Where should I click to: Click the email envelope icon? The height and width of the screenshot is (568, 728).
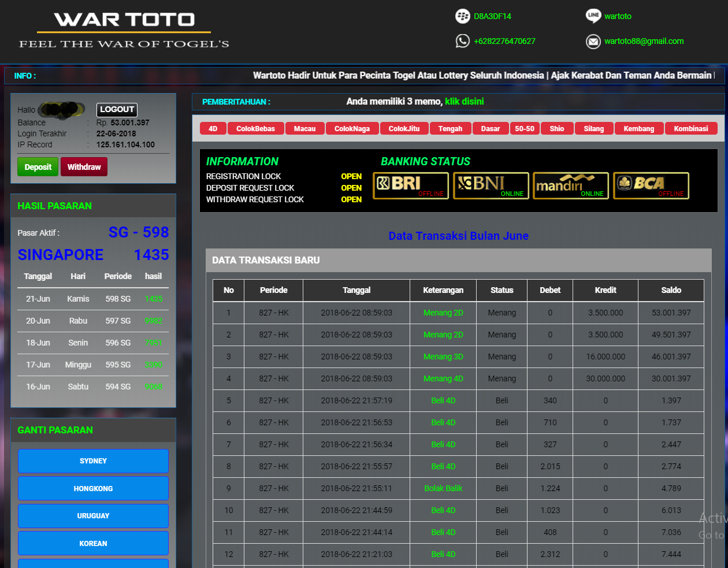[x=593, y=41]
